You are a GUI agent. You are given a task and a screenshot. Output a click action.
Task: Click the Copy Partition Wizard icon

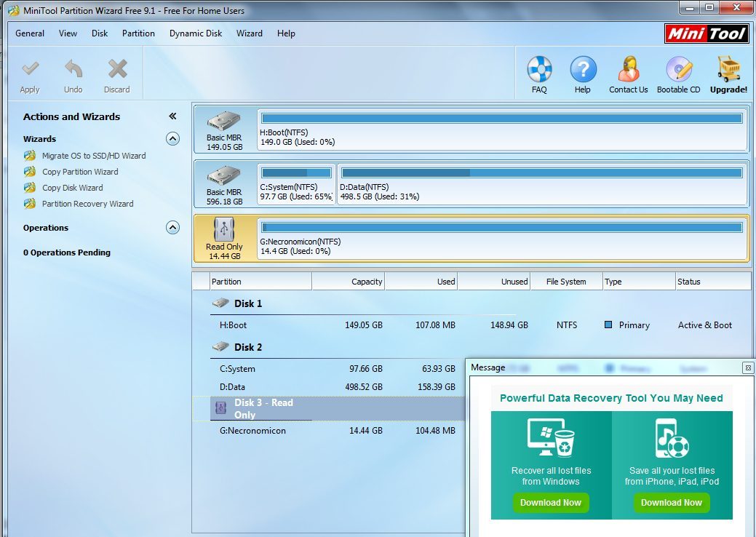30,172
